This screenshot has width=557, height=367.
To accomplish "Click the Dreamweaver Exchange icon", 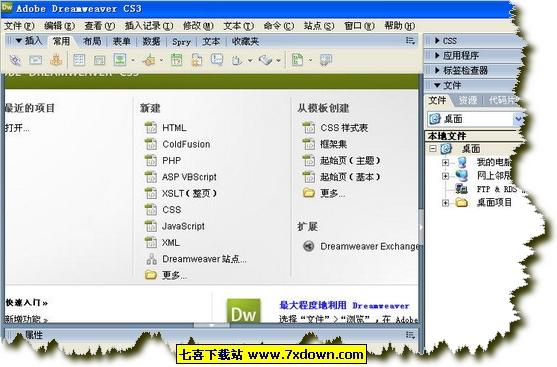I will click(308, 246).
